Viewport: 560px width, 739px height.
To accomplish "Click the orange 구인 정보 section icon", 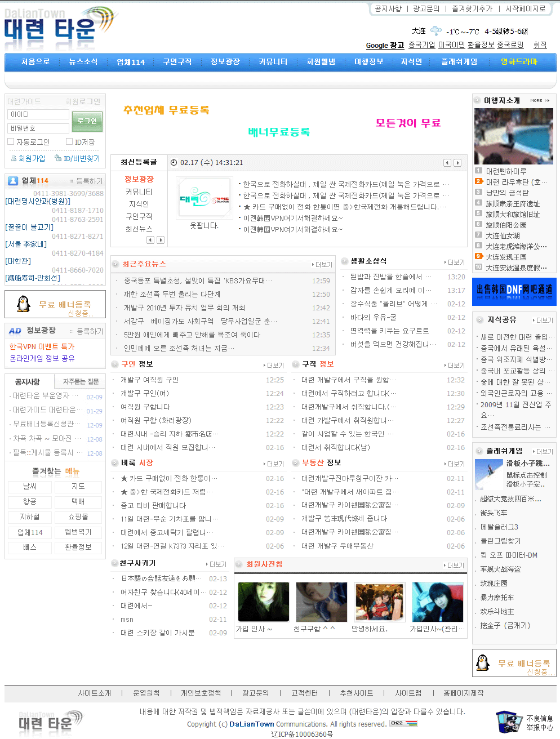I will coord(115,364).
